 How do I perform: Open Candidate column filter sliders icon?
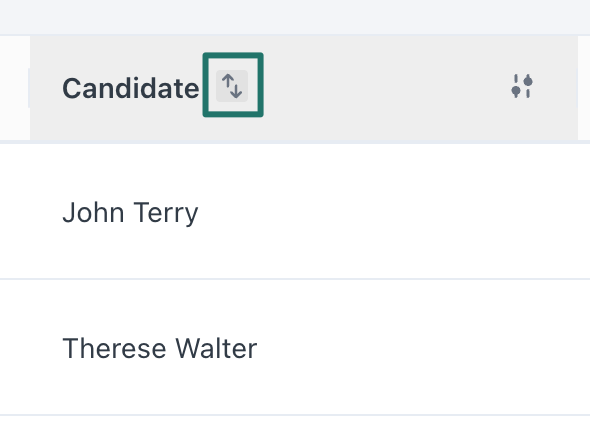(522, 86)
